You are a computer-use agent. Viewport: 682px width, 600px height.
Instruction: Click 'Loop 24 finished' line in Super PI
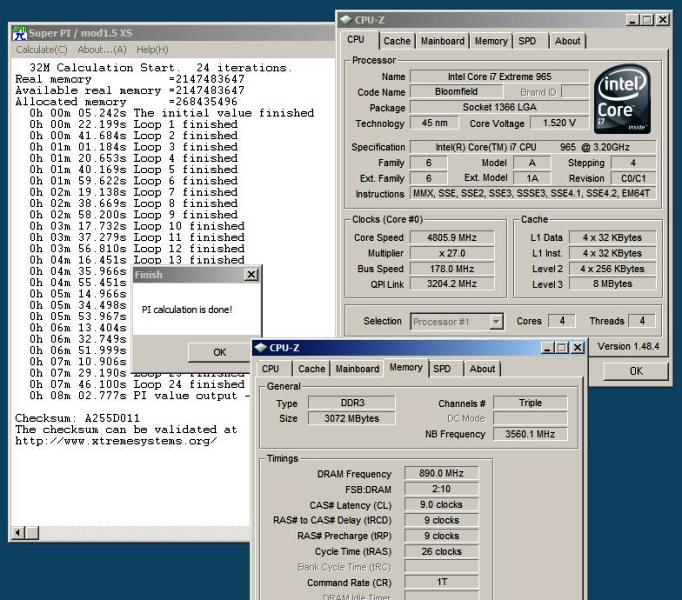click(x=189, y=385)
